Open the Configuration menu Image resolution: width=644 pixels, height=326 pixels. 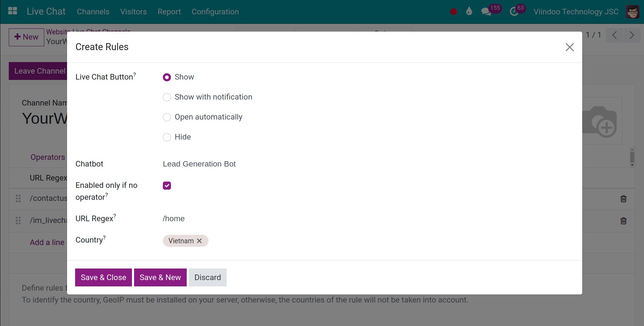pyautogui.click(x=215, y=12)
